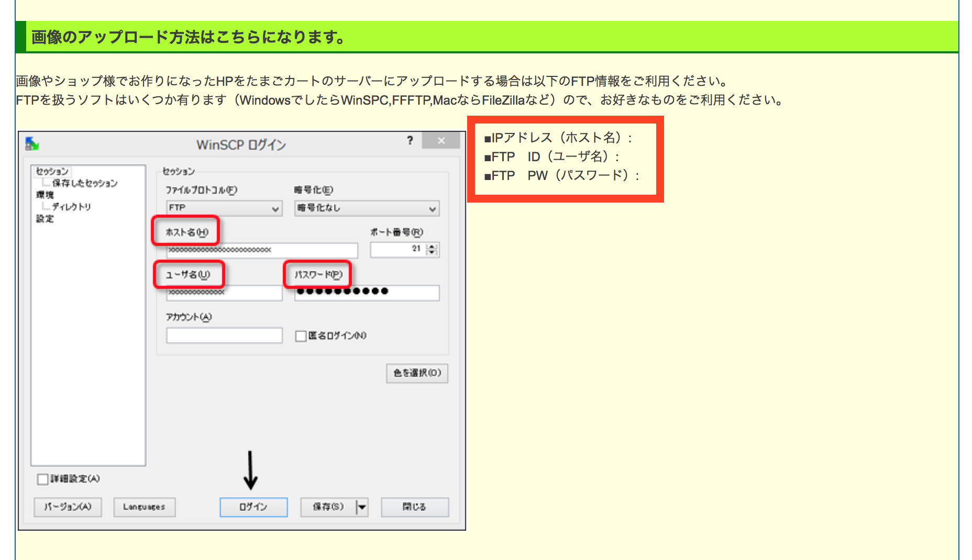Toggle the 詳細設定 checkbox
The image size is (972, 560).
tap(42, 479)
